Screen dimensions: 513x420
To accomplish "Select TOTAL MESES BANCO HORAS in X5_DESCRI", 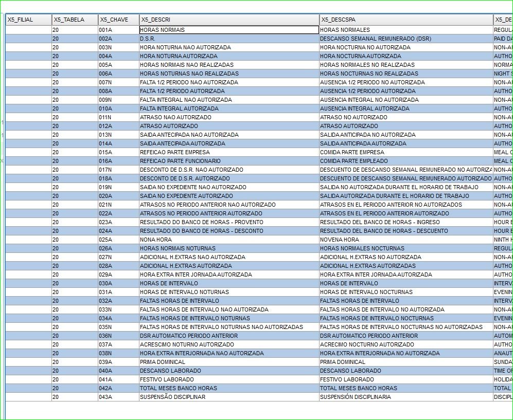I will (229, 388).
